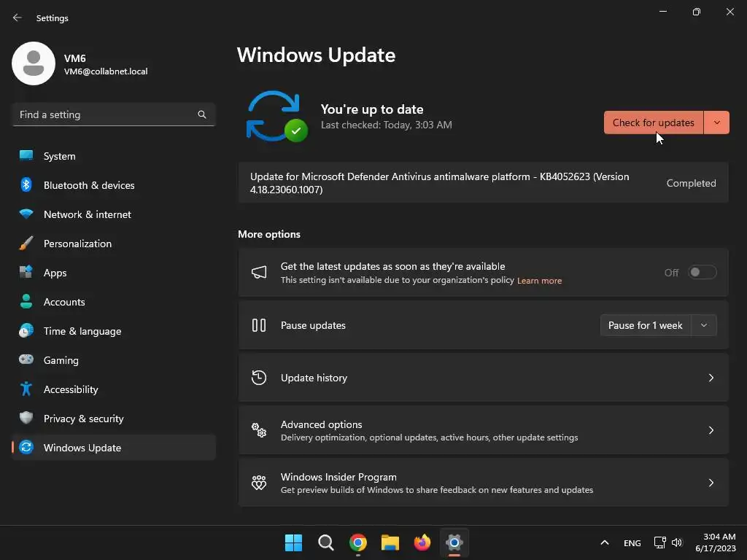Open Personalization settings
747x560 pixels.
(x=113, y=244)
